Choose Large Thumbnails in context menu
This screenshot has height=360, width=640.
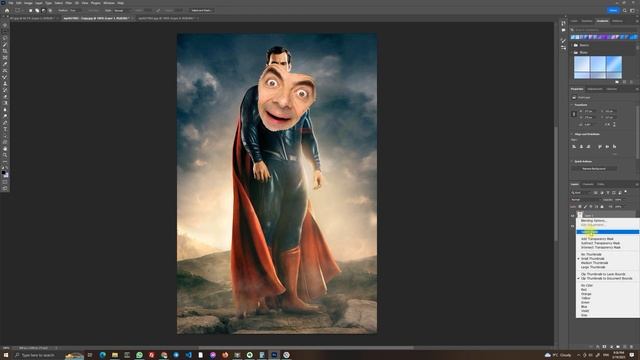[x=593, y=267]
